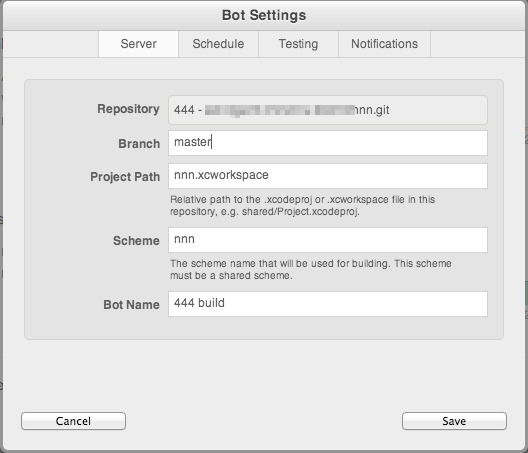
Task: Click the Project Path label
Action: click(x=125, y=177)
